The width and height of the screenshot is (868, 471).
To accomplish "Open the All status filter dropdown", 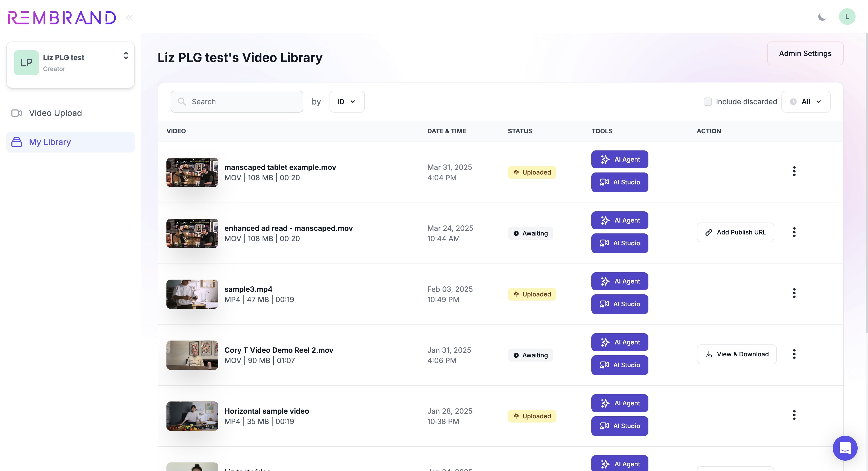I will coord(806,101).
